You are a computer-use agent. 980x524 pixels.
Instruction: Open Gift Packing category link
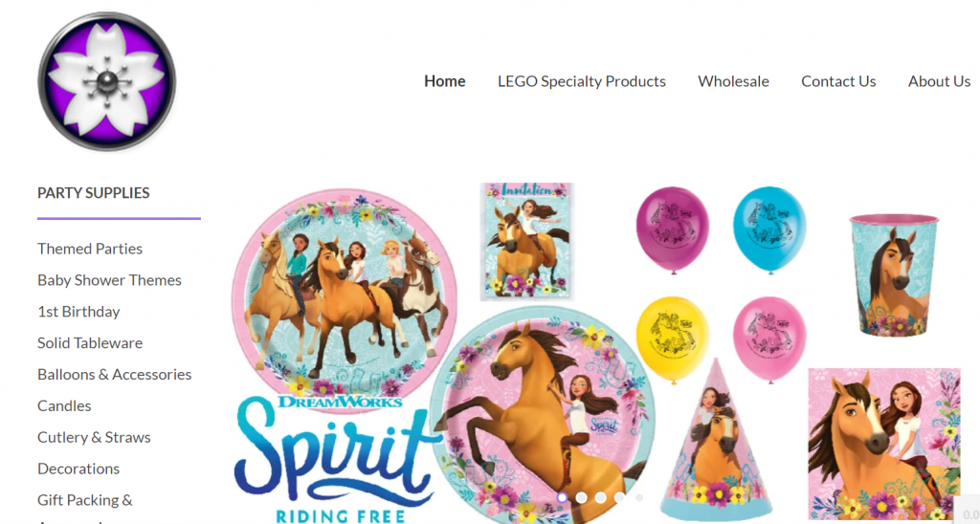85,500
